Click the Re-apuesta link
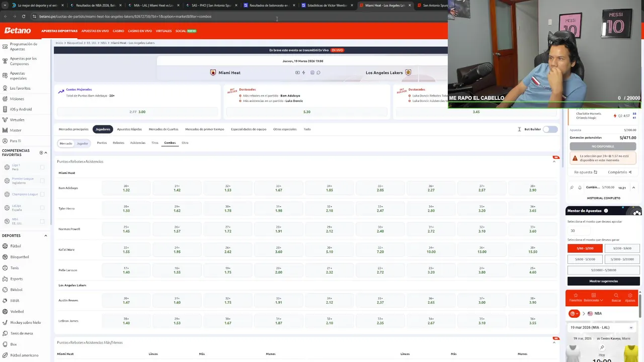 (x=586, y=172)
